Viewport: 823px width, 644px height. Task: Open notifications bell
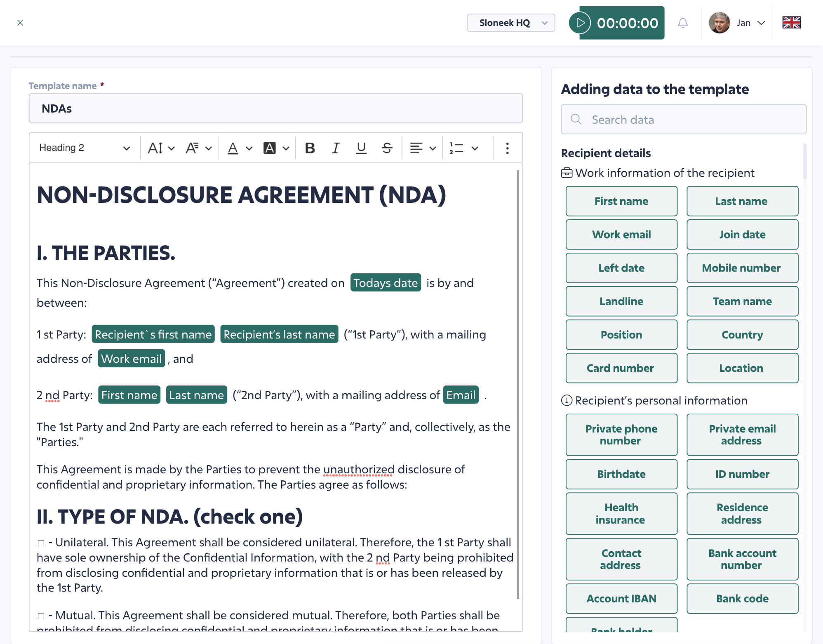(x=683, y=23)
